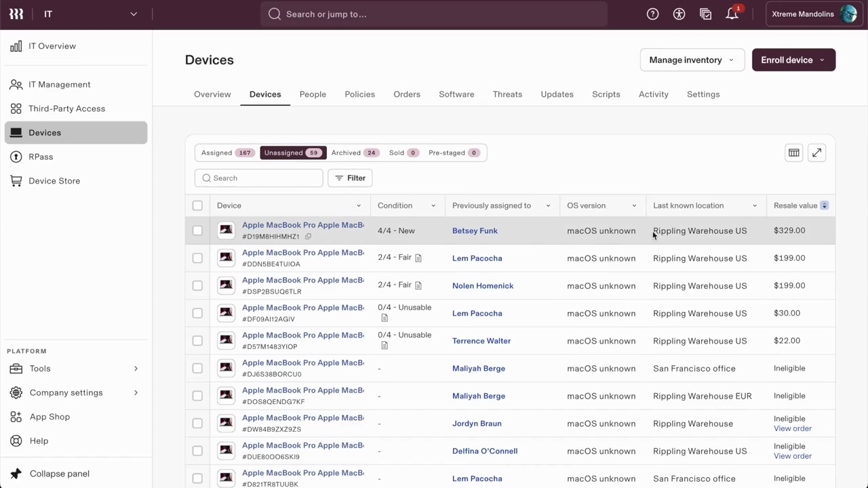Focus the device table Search field
Image resolution: width=868 pixels, height=488 pixels.
[x=264, y=178]
